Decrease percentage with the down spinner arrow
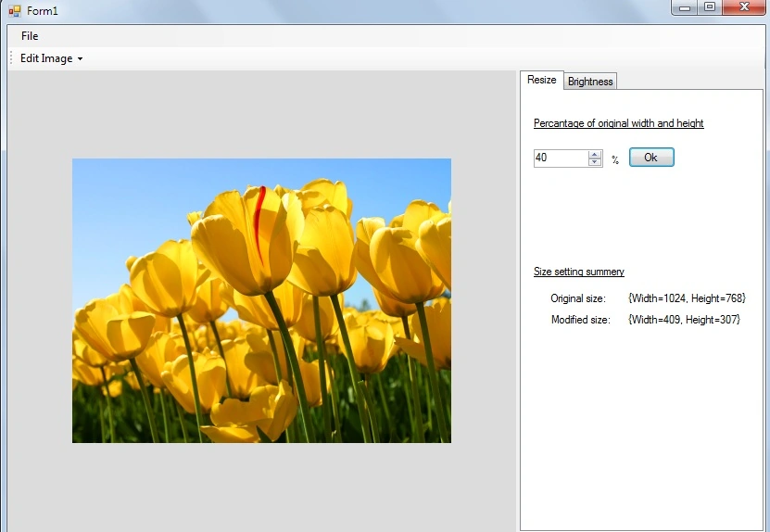 tap(595, 162)
